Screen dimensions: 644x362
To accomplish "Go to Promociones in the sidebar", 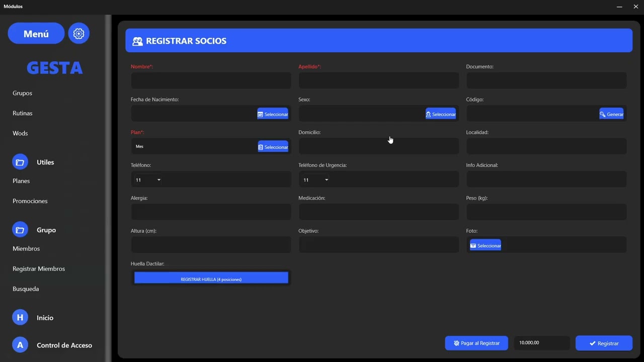I will pyautogui.click(x=30, y=201).
